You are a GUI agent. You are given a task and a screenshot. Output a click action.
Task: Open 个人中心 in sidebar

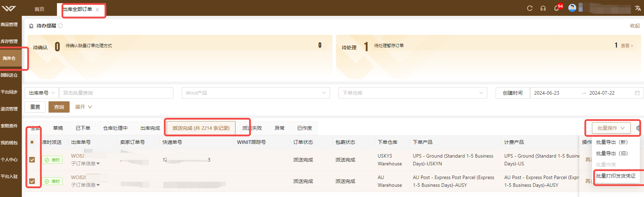[9, 160]
